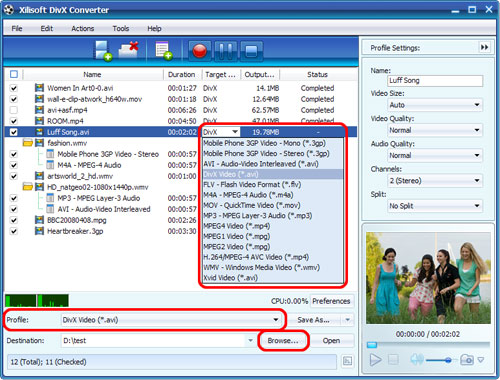Click the stop button under the preview

393,360
